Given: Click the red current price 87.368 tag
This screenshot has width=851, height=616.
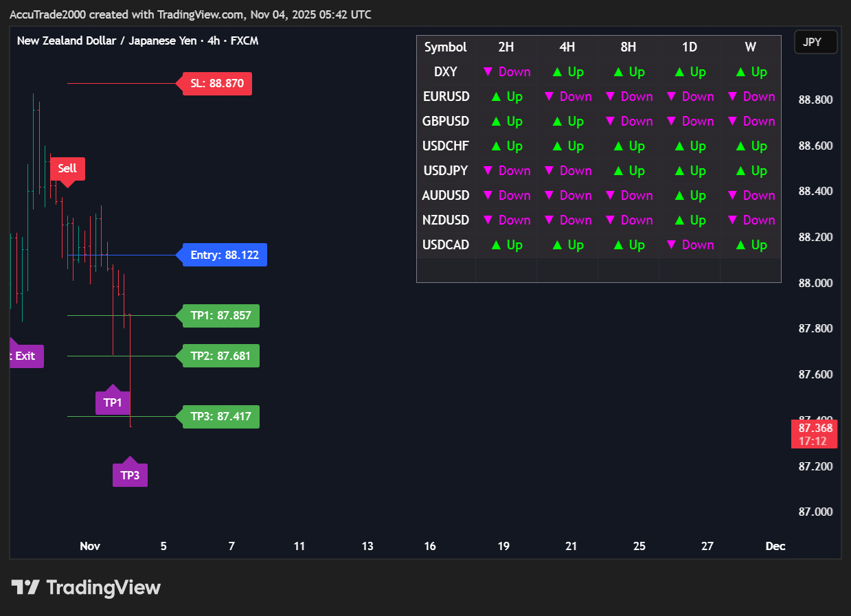Looking at the screenshot, I should [x=815, y=434].
